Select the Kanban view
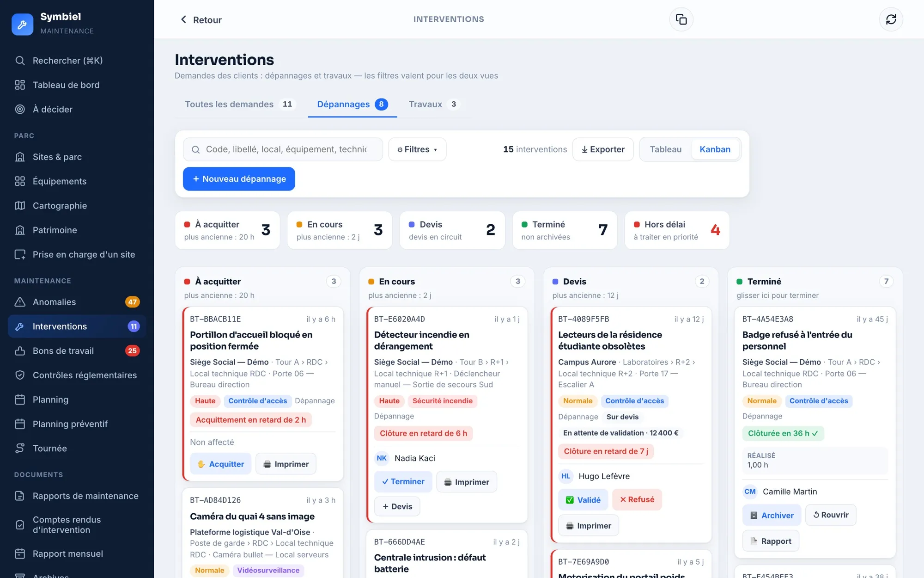The height and width of the screenshot is (578, 924). pos(715,149)
